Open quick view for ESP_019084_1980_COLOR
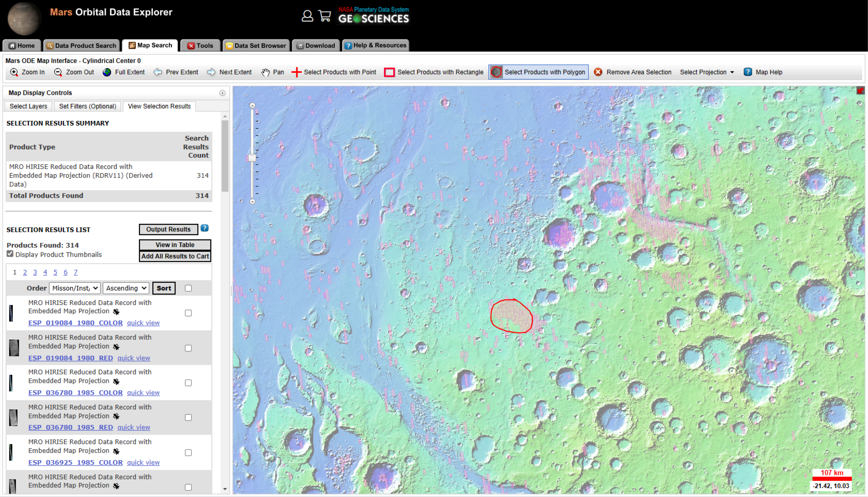 tap(143, 323)
